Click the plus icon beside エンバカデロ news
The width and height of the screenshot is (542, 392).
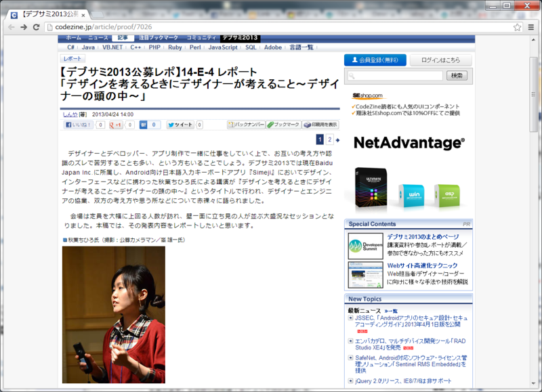point(350,341)
